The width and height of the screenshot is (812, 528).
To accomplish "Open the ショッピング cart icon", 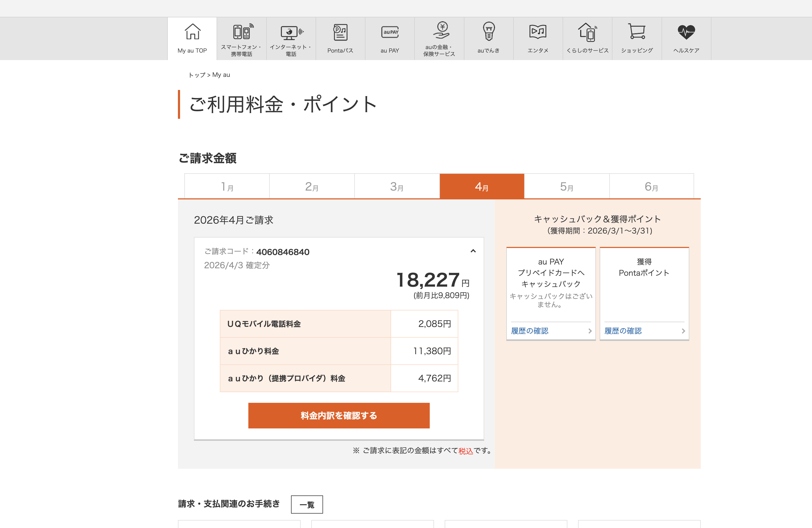I will 637,31.
